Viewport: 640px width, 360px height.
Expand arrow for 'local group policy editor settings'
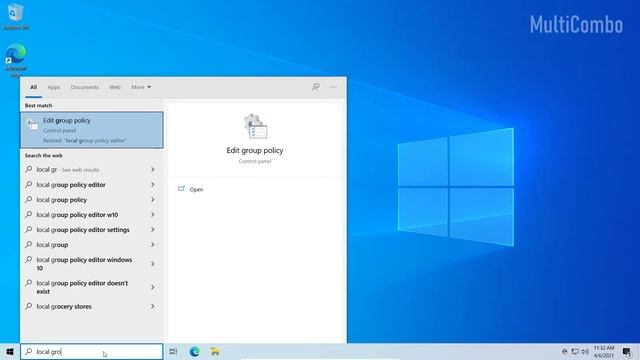coord(153,230)
